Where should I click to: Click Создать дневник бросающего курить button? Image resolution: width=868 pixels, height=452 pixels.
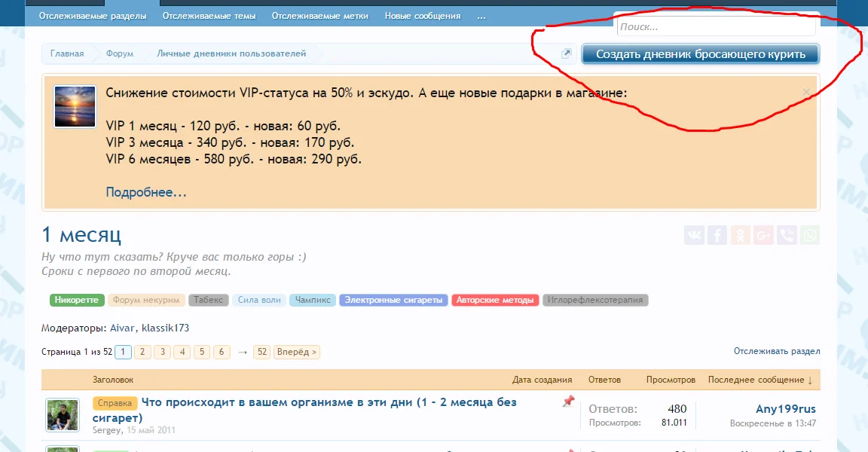coord(701,54)
